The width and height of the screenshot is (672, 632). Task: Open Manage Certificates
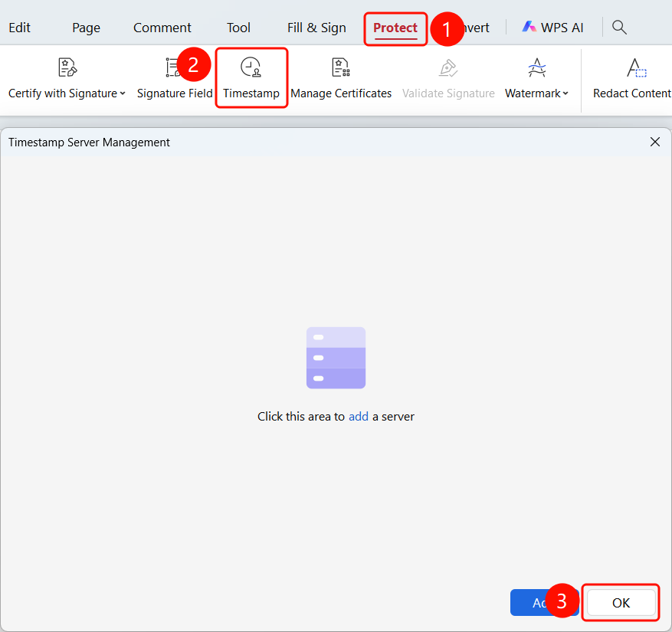341,78
